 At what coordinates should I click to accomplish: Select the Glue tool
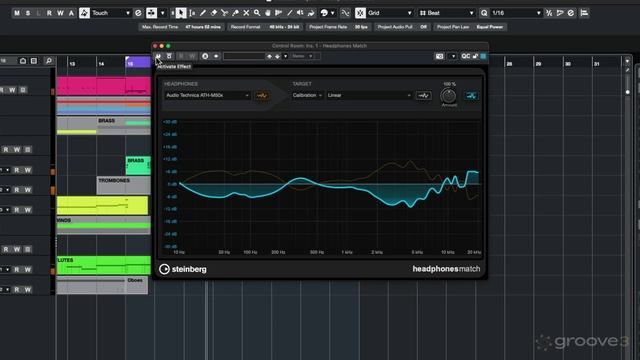(x=236, y=13)
